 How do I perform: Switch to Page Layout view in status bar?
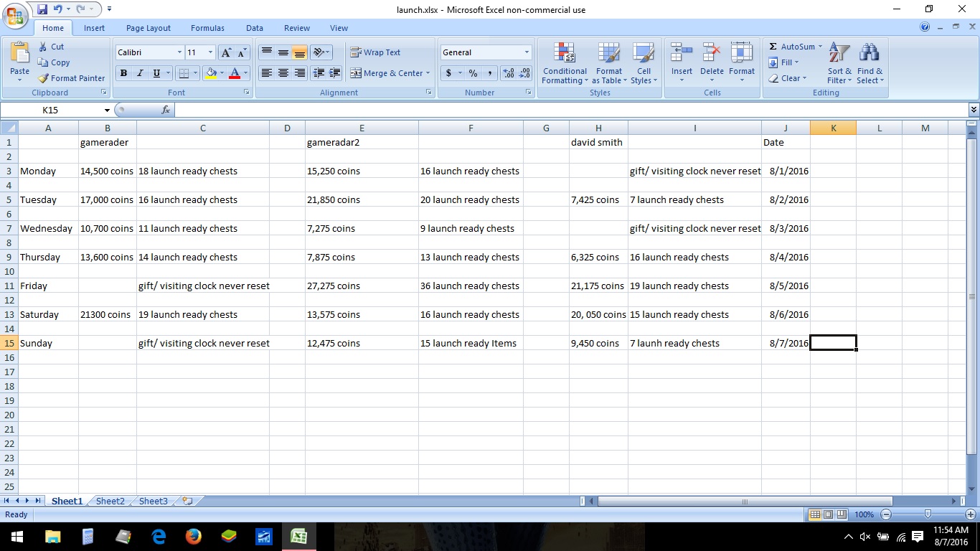pos(828,514)
